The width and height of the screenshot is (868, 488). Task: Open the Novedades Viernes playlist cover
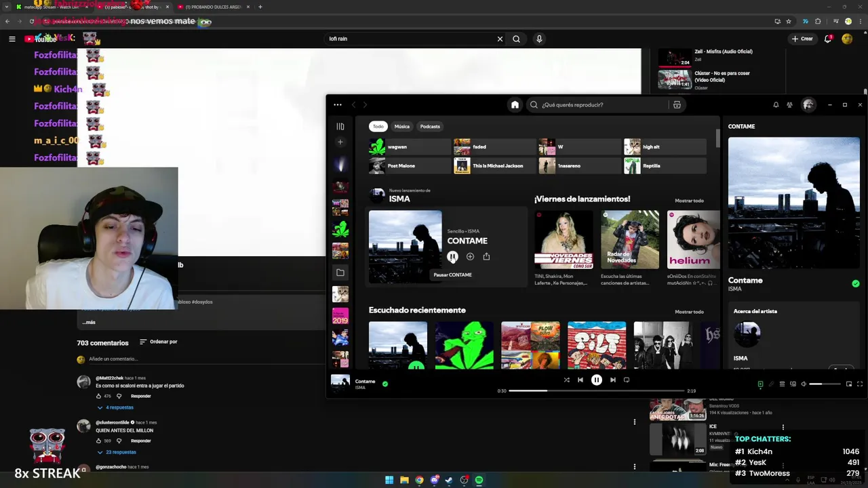tap(564, 239)
